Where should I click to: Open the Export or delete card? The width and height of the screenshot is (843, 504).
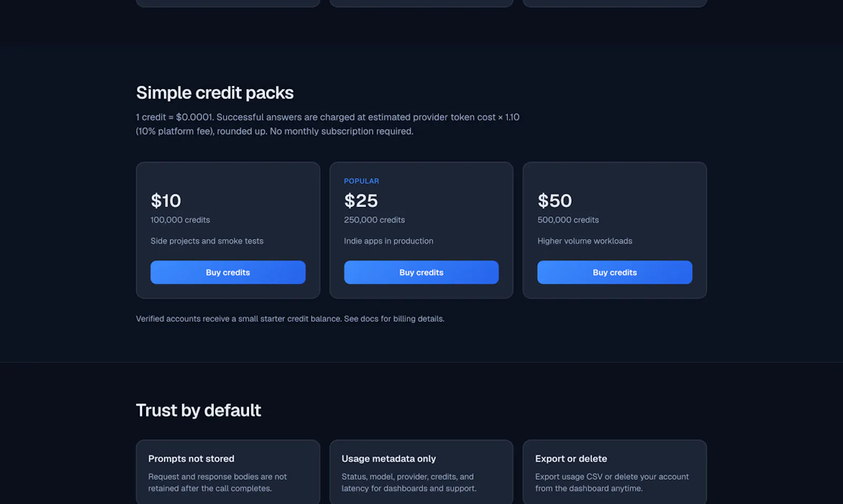(614, 472)
